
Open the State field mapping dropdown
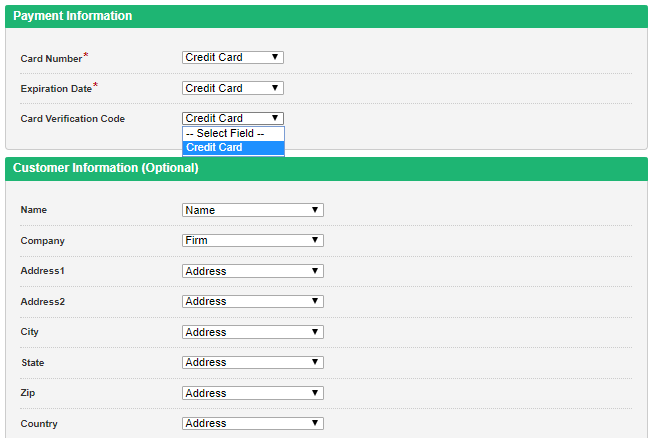[x=253, y=362]
